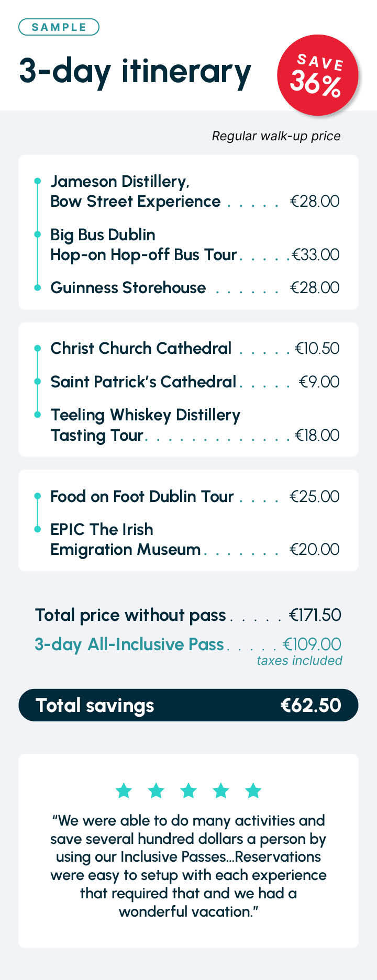Click the timeline dot beside Jameson Distillery

pos(37,181)
